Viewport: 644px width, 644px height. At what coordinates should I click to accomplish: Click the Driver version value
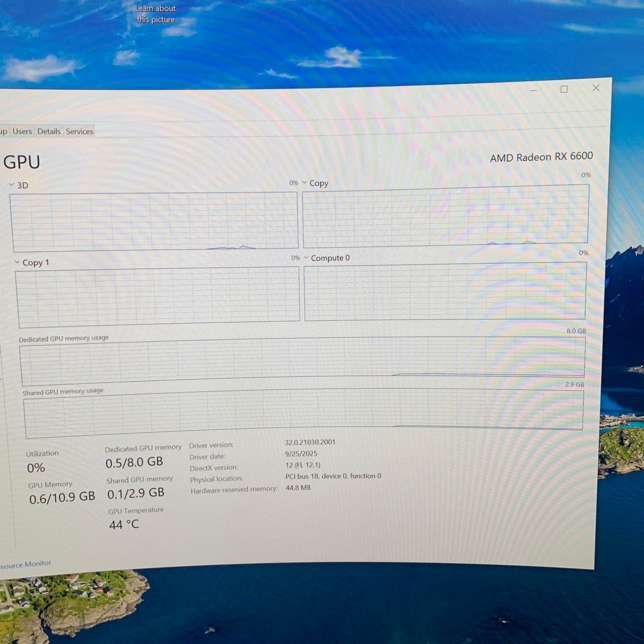(x=311, y=442)
